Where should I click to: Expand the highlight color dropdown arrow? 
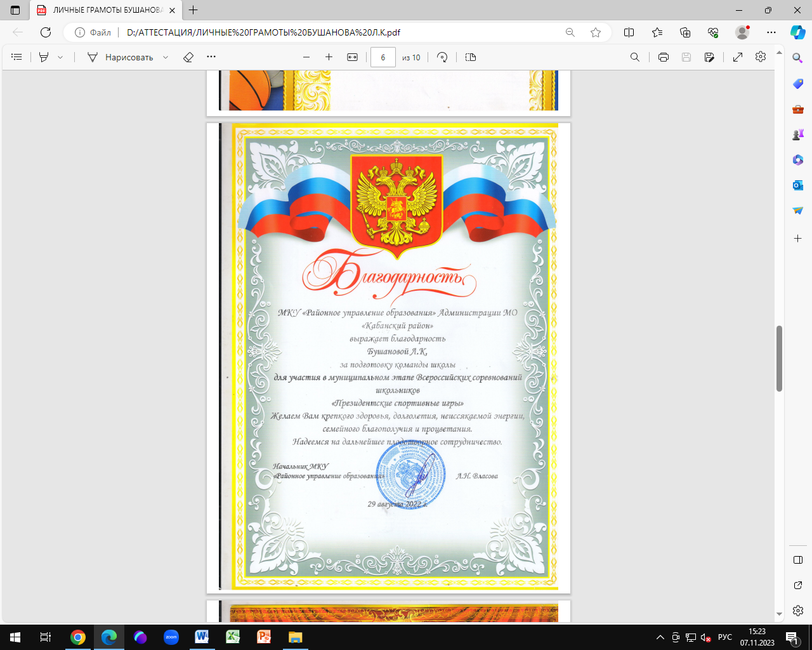[60, 57]
